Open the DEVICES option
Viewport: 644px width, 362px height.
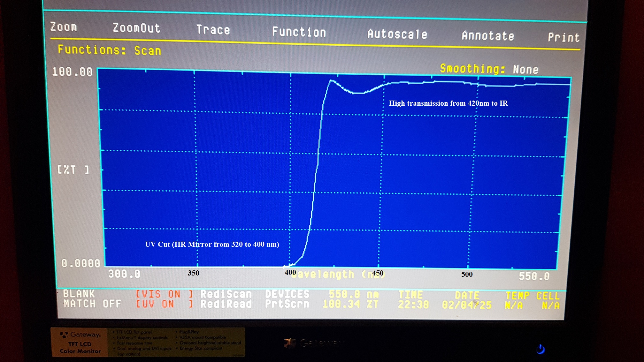pos(287,294)
